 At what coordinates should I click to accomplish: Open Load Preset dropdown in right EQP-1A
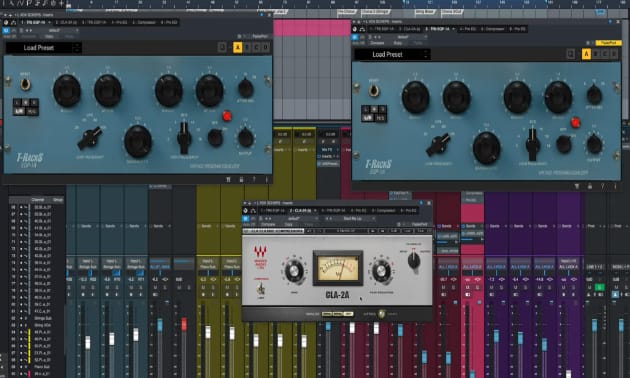(392, 54)
